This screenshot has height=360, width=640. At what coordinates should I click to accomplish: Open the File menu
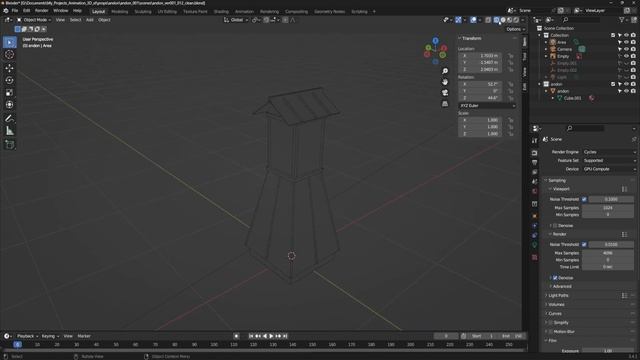pyautogui.click(x=15, y=11)
